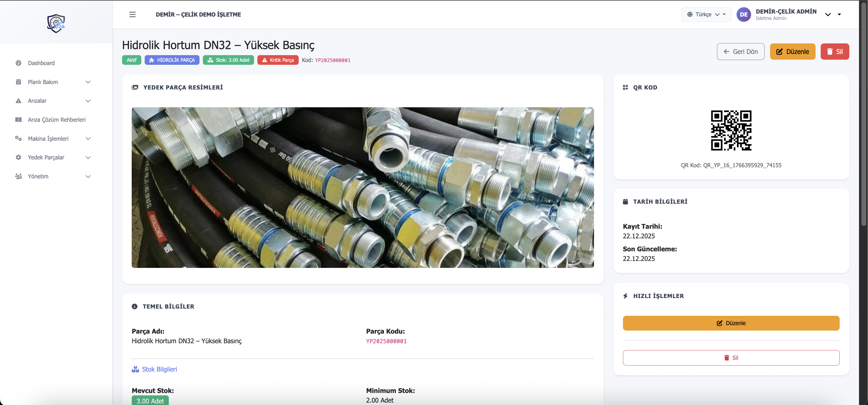868x405 pixels.
Task: Click the outlined Sil button in Hızlı İşlemler
Action: coord(731,358)
